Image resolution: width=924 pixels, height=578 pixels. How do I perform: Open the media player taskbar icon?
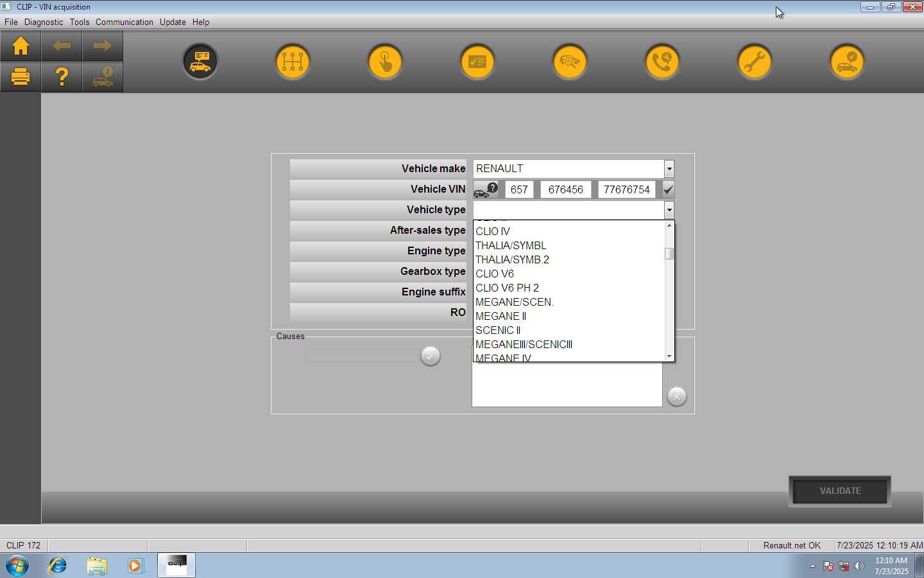point(135,566)
